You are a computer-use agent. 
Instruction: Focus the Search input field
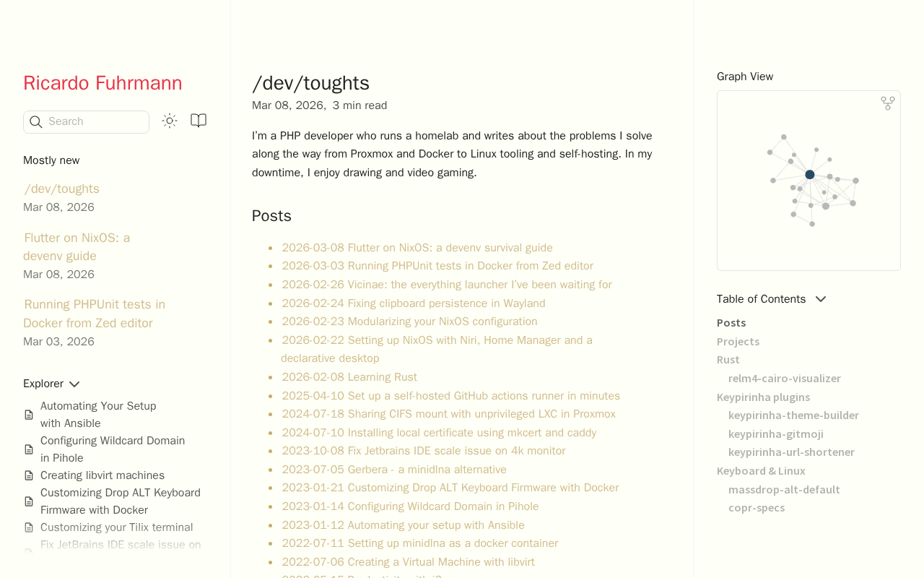[x=86, y=122]
